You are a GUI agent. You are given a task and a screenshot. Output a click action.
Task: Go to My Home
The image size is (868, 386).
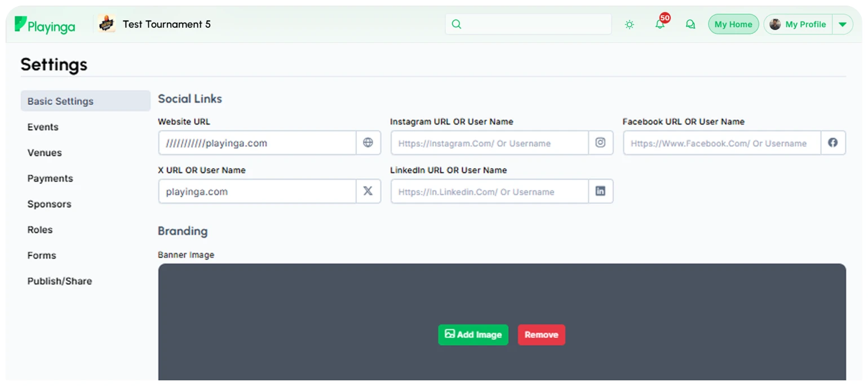pyautogui.click(x=733, y=24)
